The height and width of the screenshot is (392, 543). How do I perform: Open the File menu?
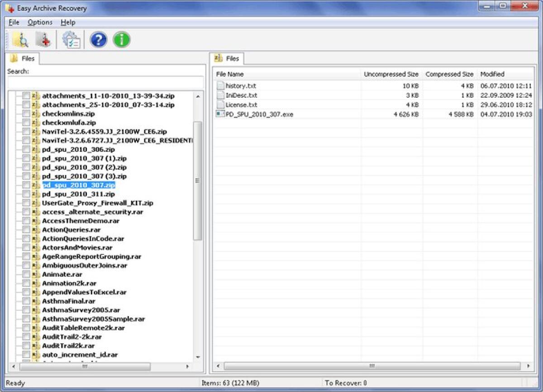coord(13,22)
